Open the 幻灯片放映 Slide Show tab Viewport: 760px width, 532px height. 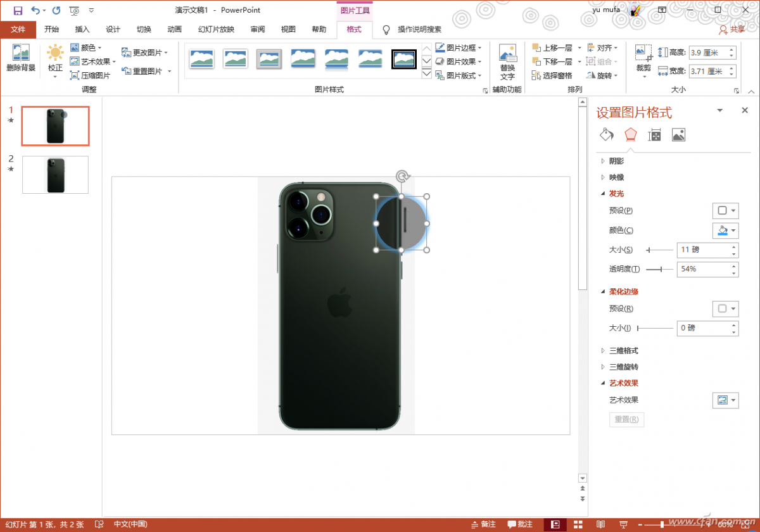(216, 29)
